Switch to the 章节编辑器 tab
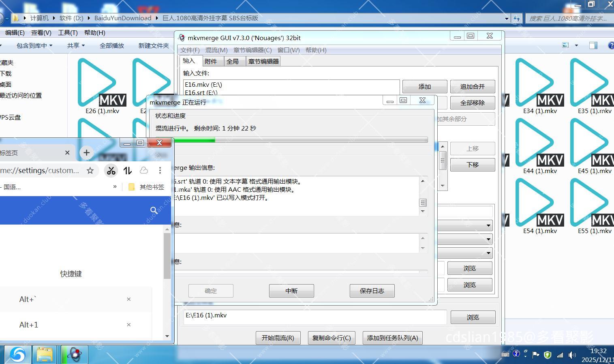 click(263, 61)
